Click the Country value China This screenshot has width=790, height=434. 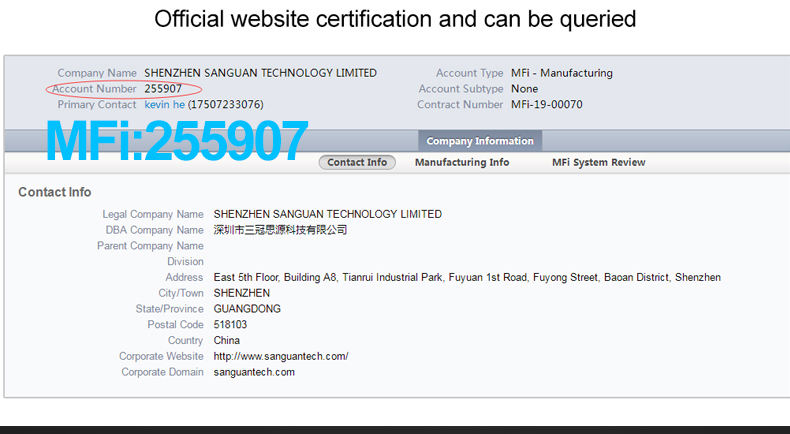(x=227, y=340)
